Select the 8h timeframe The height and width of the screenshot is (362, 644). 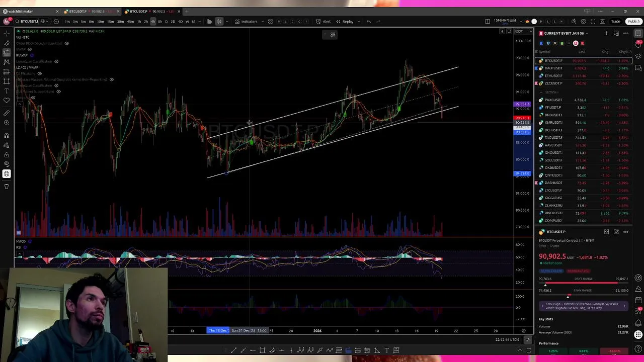coord(160,22)
